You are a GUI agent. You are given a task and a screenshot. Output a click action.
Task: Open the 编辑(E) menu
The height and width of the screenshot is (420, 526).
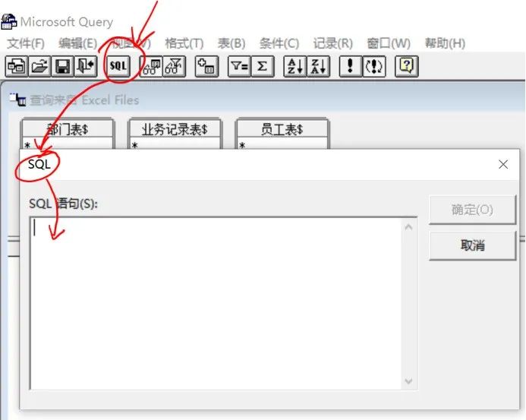[x=78, y=43]
